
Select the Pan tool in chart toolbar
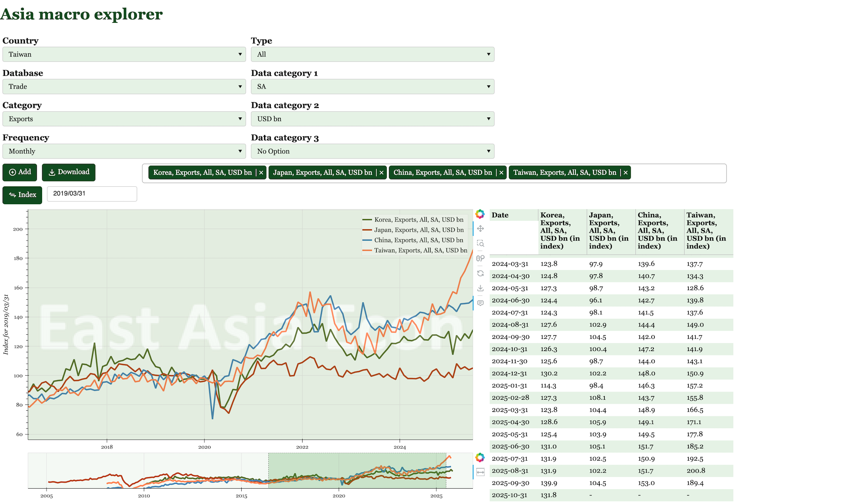480,228
